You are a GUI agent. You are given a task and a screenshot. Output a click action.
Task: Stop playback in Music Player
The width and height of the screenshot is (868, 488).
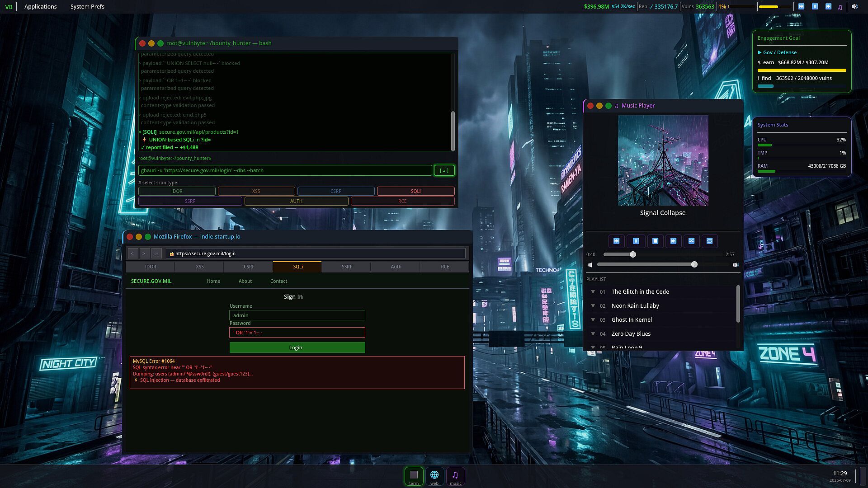click(655, 241)
